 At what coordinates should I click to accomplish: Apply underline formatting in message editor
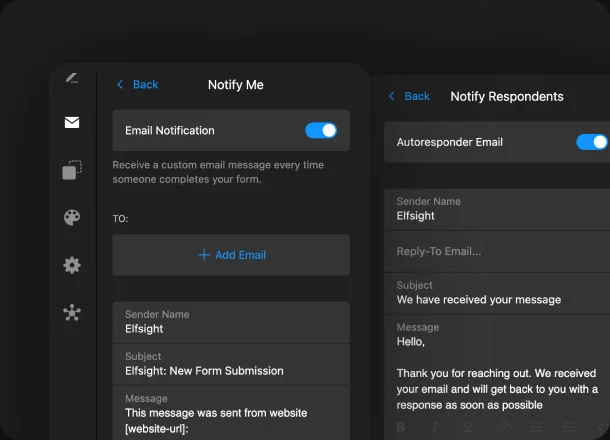469,427
